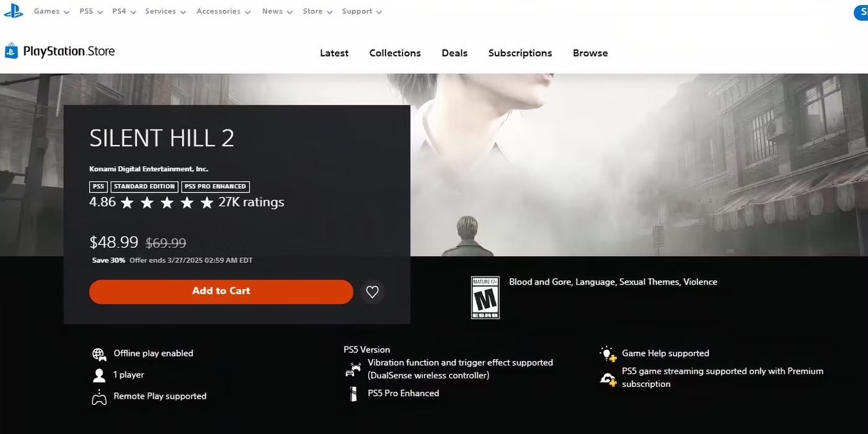Click the Offer ends 3/27/2025 text
This screenshot has height=434, width=868.
191,260
